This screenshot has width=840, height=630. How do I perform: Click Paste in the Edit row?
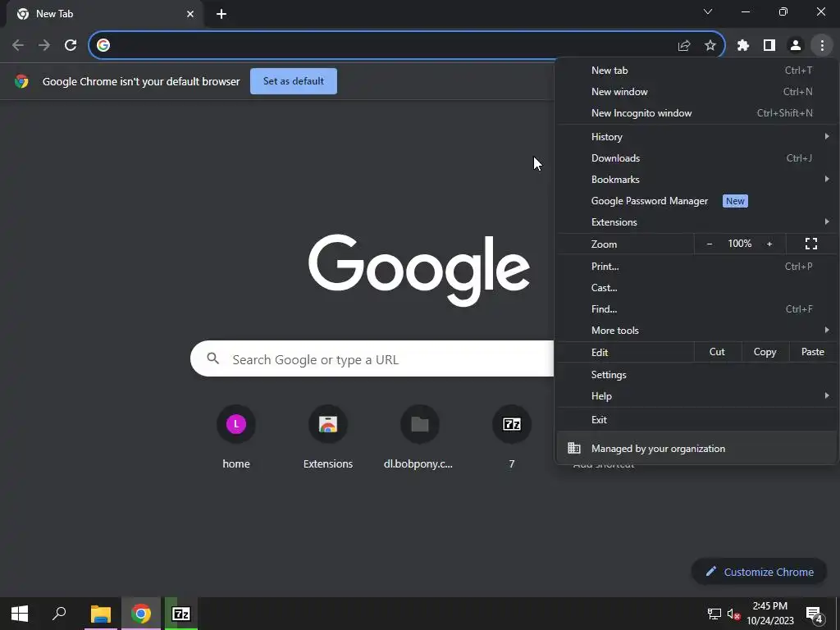[813, 352]
